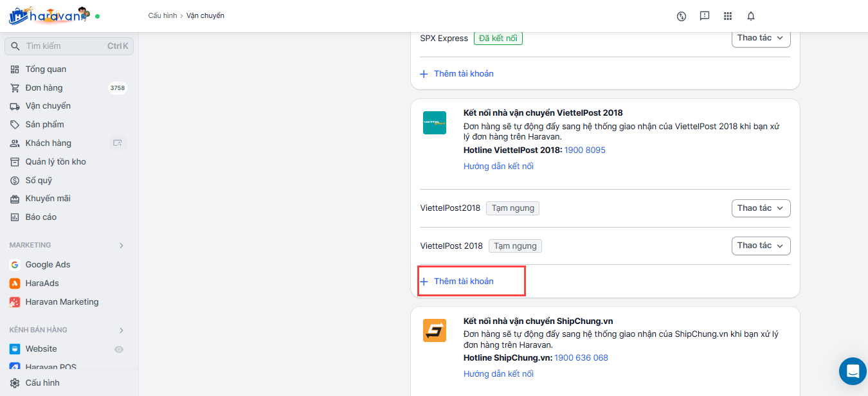The image size is (868, 396).
Task: Click the Cấu hình gear icon
Action: [15, 383]
